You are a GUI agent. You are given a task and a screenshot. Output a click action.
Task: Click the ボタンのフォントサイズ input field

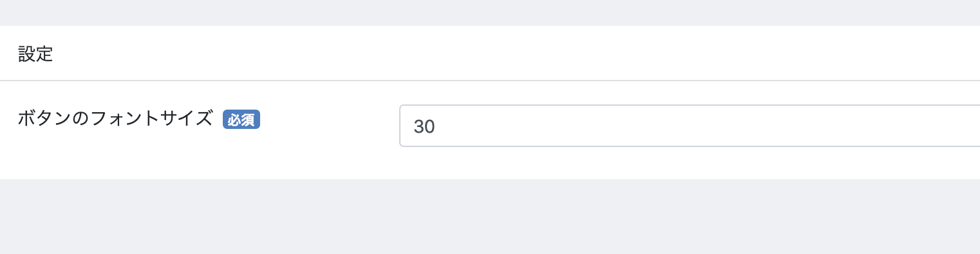pos(690,126)
